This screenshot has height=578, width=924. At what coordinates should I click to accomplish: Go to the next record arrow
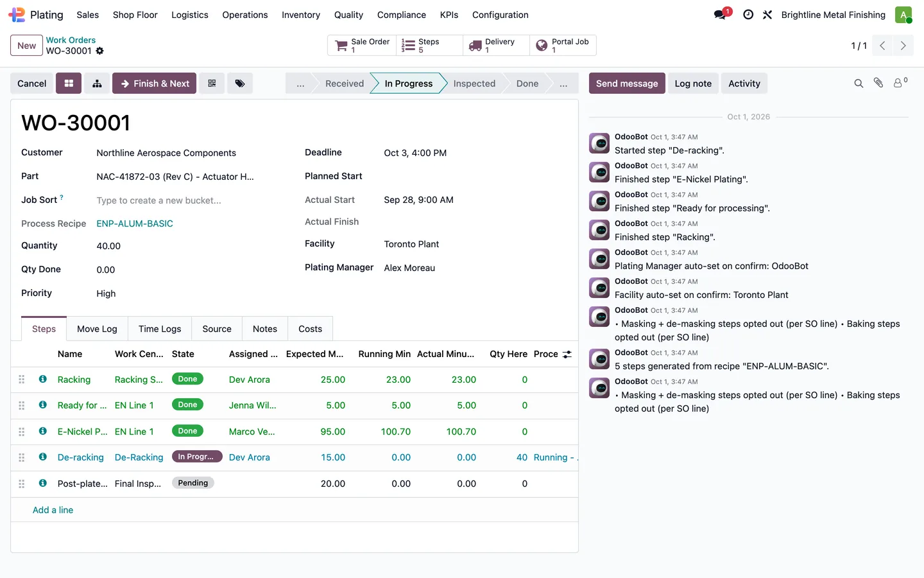pyautogui.click(x=903, y=46)
